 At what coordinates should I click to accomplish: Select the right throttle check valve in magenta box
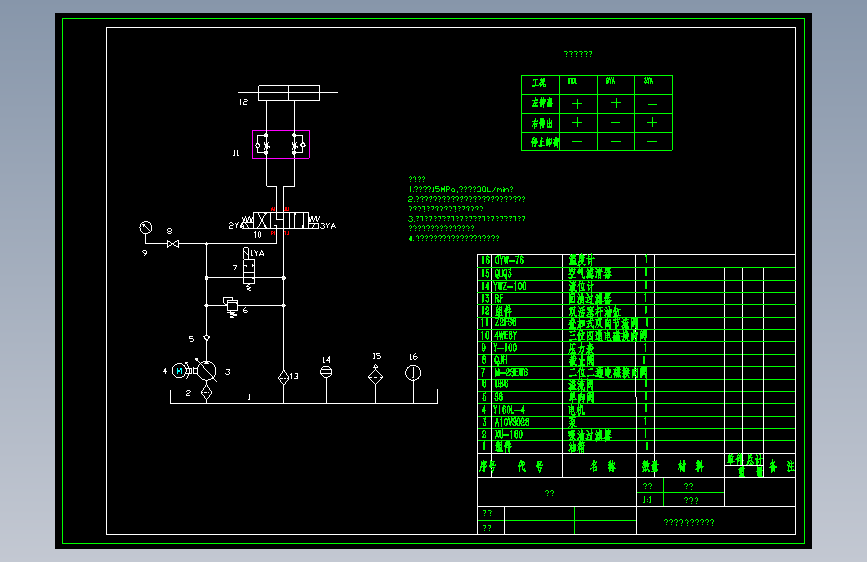[x=298, y=145]
